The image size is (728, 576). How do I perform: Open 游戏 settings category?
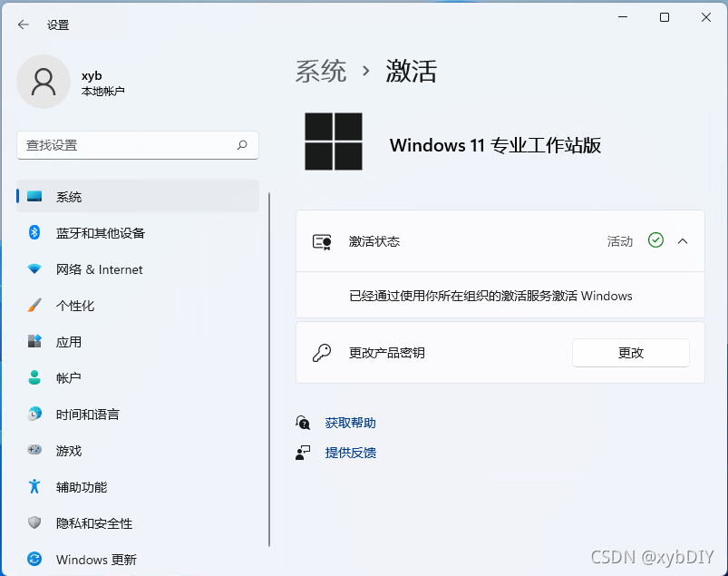coord(138,450)
